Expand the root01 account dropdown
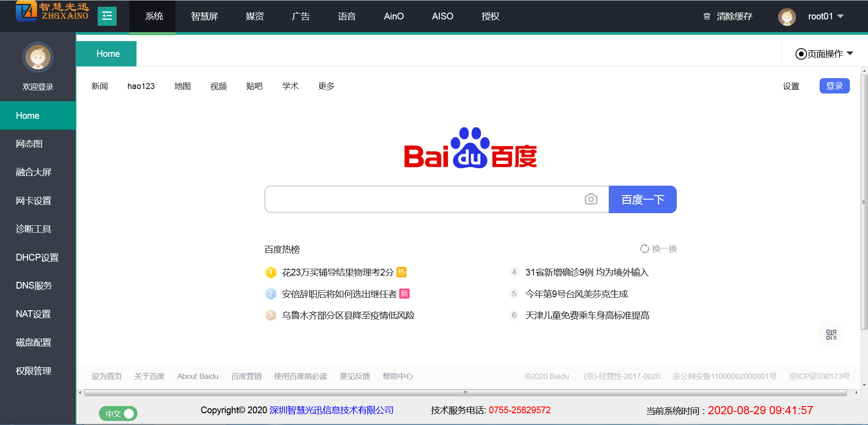The width and height of the screenshot is (868, 425). (840, 16)
